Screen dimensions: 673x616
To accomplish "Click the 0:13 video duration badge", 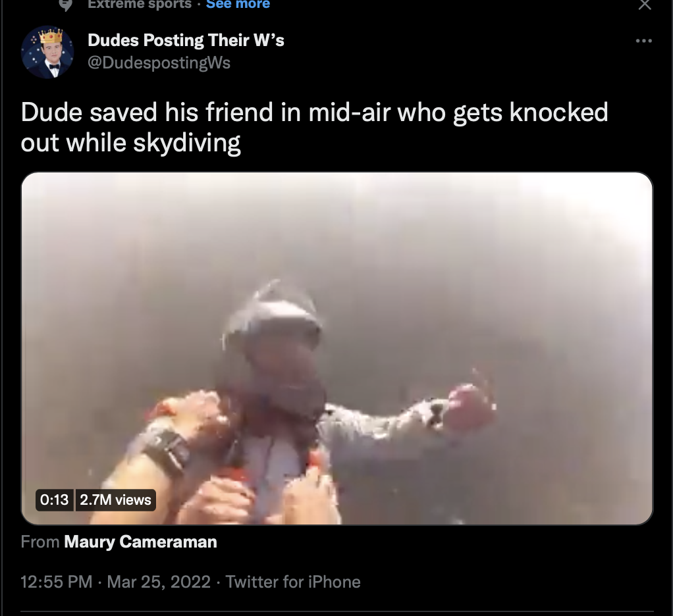I will point(54,500).
